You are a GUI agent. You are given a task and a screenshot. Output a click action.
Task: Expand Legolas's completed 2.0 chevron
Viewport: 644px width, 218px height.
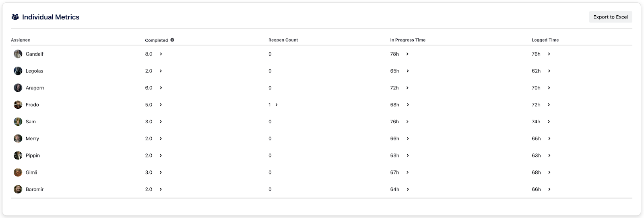coord(161,71)
